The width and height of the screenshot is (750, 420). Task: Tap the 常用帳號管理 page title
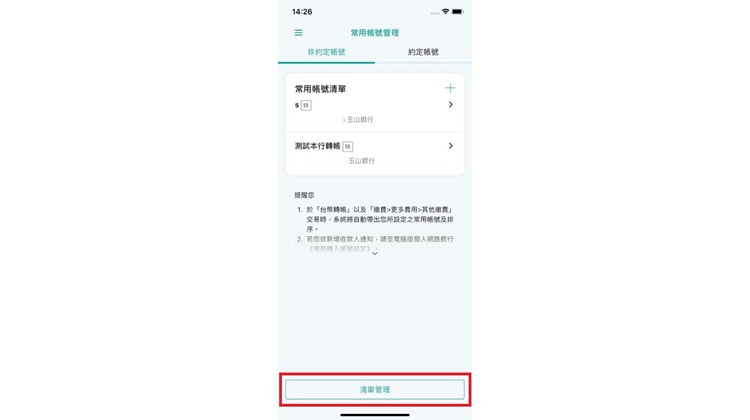[375, 33]
